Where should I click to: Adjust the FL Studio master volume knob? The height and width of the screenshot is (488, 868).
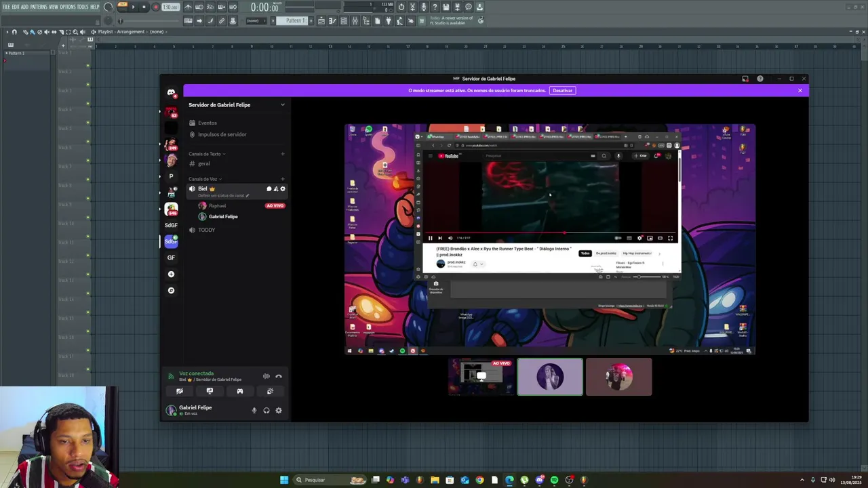coord(108,7)
